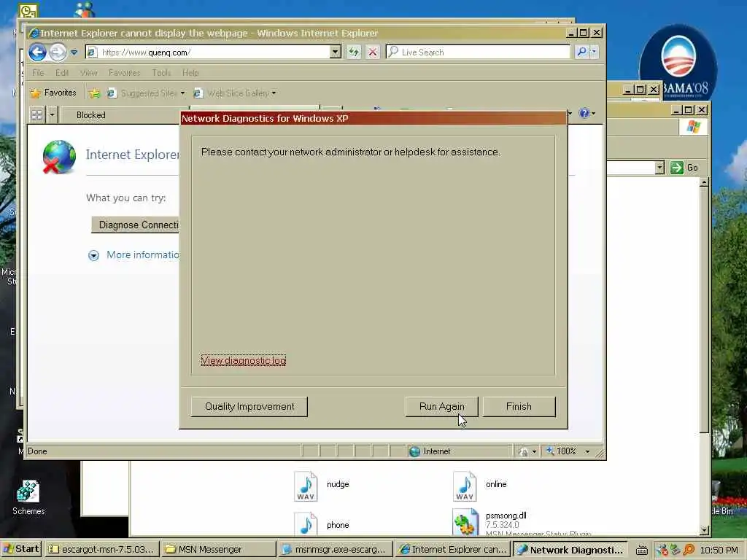Viewport: 747px width, 560px height.
Task: Click the Schemes desktop icon
Action: [x=28, y=497]
